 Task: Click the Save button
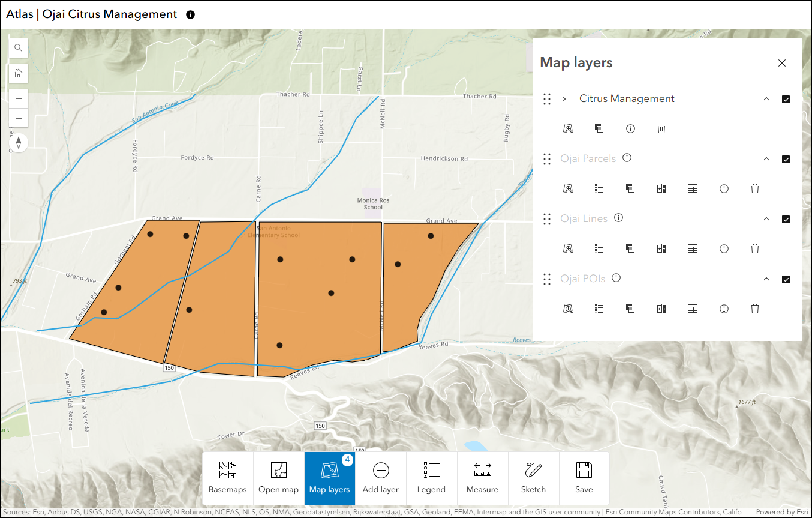(x=584, y=478)
